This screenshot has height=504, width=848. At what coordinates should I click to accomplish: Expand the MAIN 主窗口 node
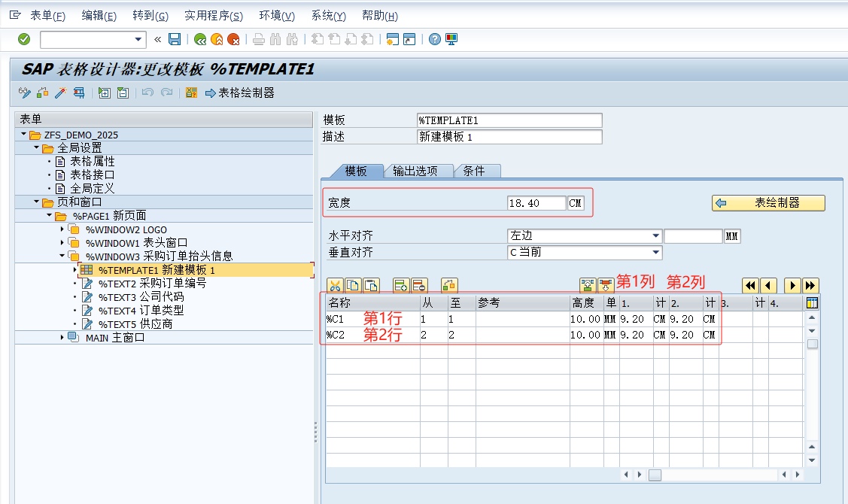[62, 338]
